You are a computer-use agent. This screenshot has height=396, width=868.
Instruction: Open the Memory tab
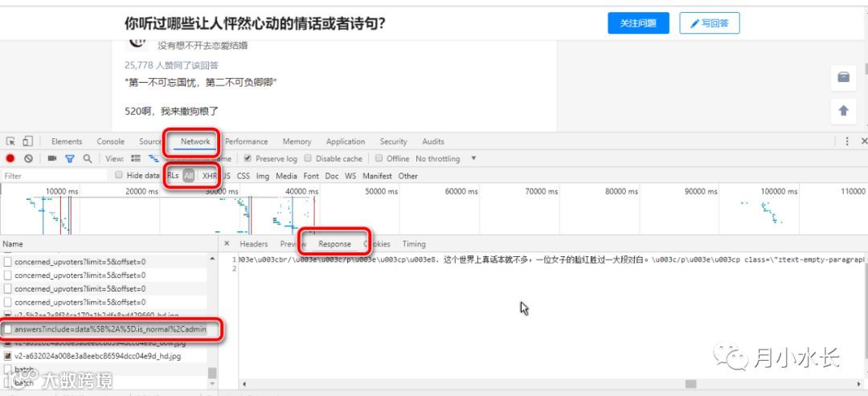coord(297,141)
